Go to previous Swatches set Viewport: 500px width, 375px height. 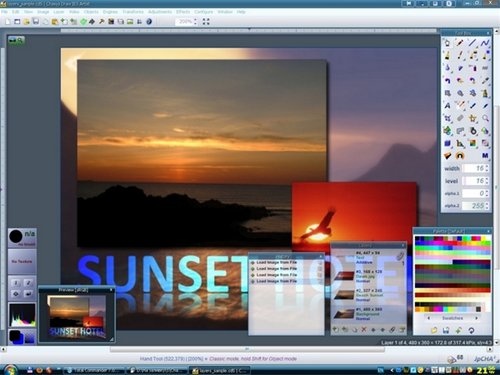coord(429,318)
